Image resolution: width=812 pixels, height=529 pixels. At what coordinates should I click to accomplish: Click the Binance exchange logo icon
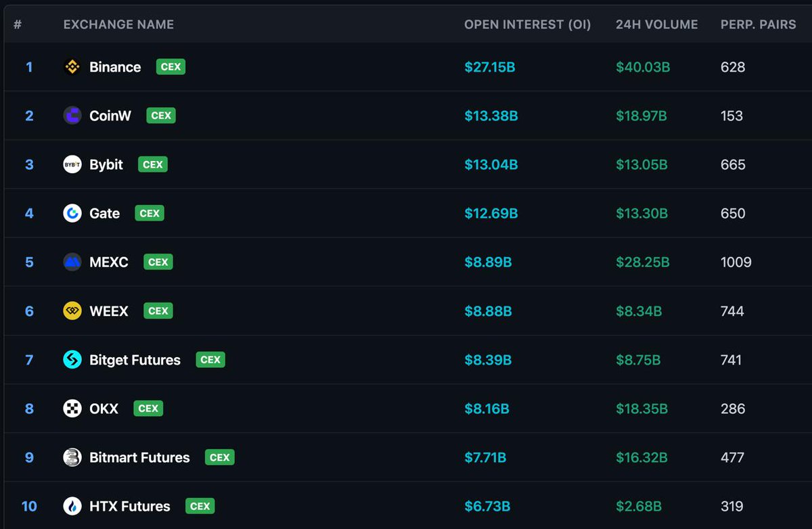[x=72, y=67]
